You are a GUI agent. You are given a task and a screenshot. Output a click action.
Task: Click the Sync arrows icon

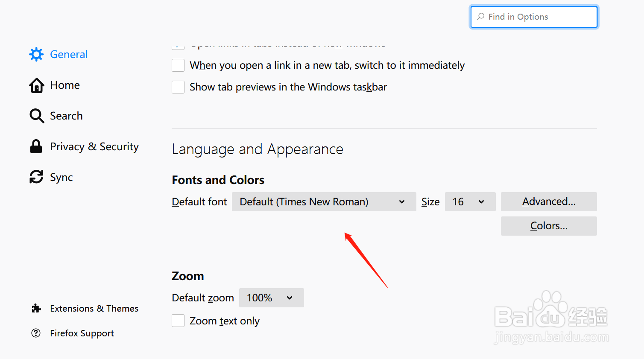pyautogui.click(x=36, y=177)
